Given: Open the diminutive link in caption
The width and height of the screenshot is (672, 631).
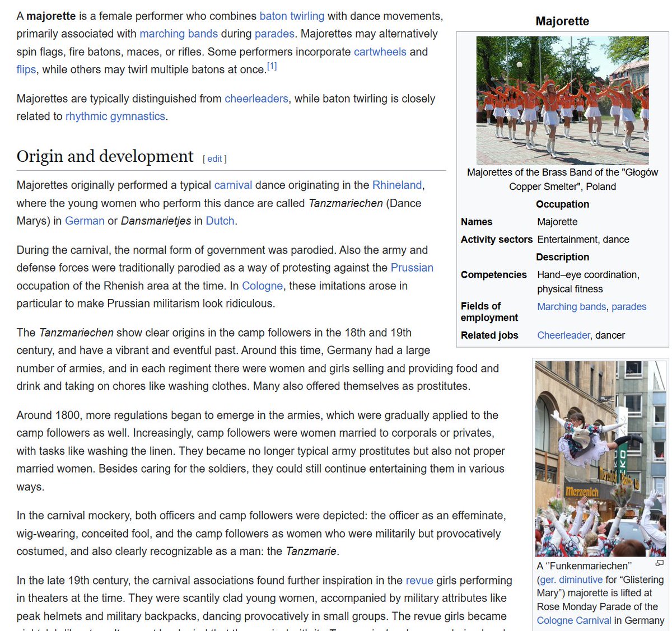Looking at the screenshot, I should tap(581, 579).
